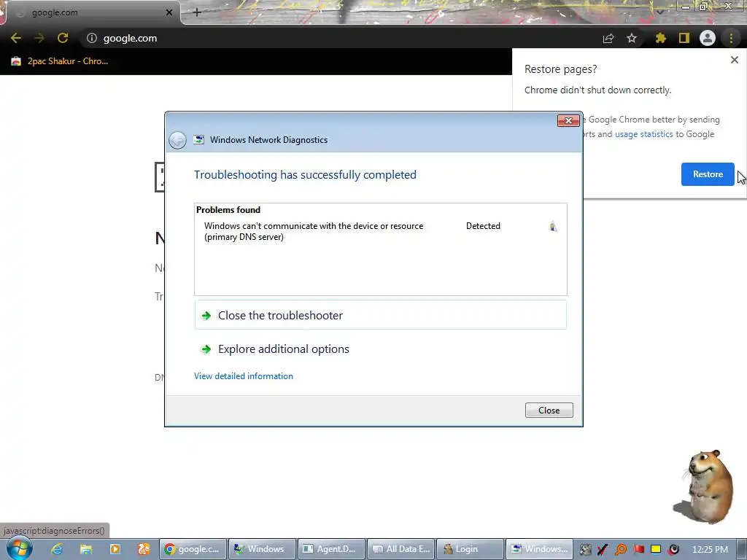Screen dimensions: 747x560
Task: Open the tab search chevron in Chrome title bar
Action: coord(660,12)
